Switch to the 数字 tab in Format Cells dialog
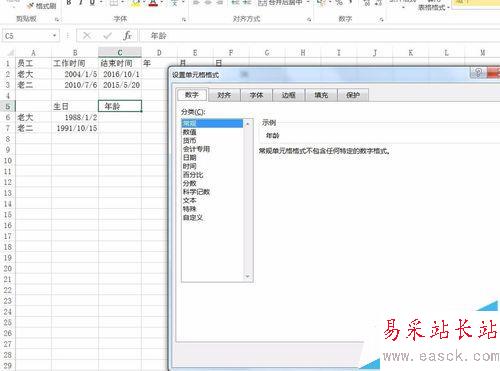 tap(192, 95)
